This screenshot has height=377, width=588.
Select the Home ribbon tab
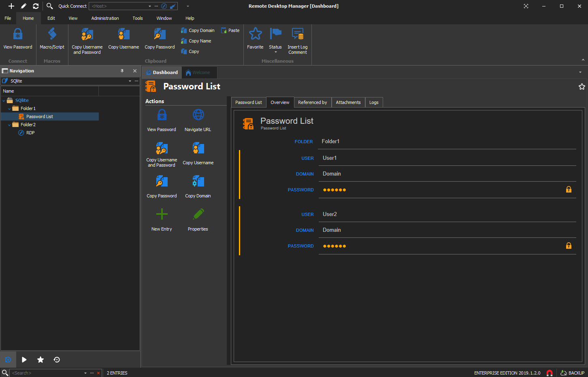pos(28,18)
